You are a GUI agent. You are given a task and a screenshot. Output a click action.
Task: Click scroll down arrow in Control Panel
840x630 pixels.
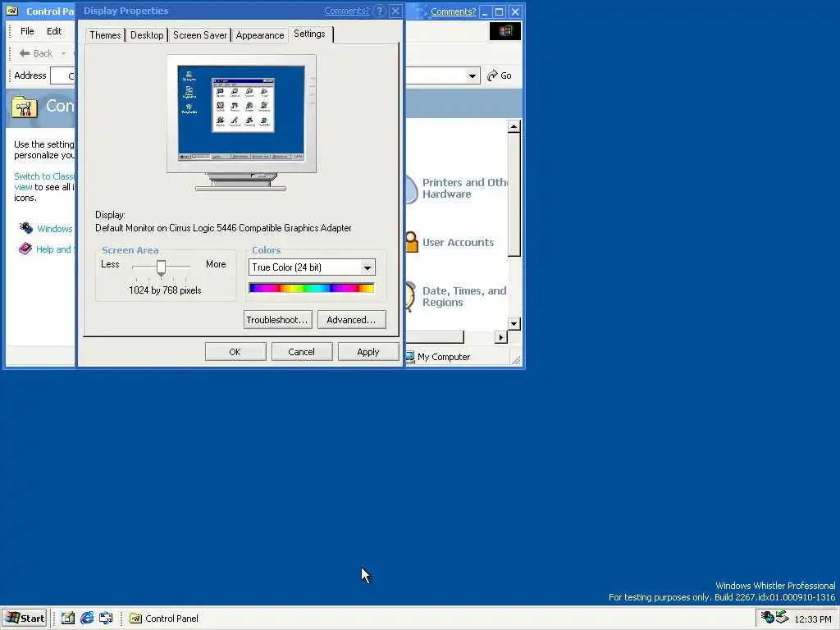pyautogui.click(x=514, y=323)
